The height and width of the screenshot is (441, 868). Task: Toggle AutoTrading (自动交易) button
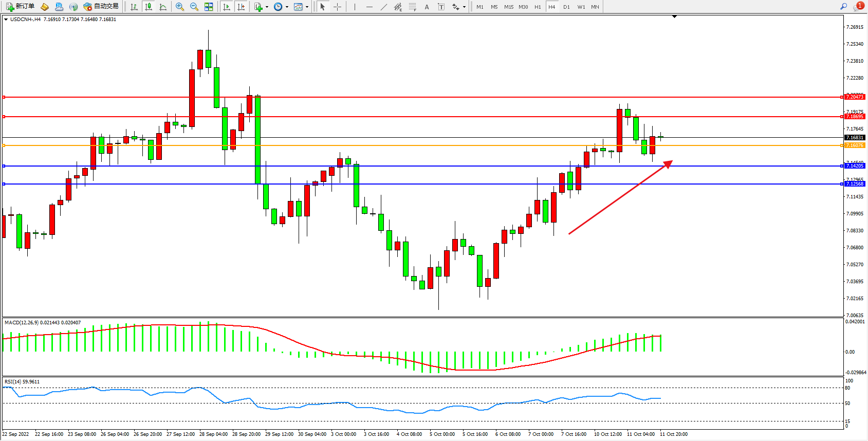pos(101,7)
